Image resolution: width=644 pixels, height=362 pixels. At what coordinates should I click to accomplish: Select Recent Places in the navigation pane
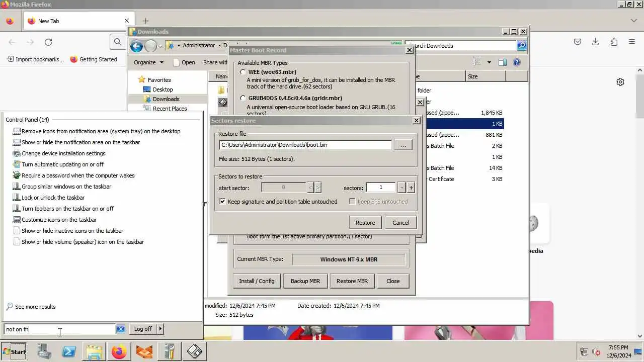click(x=170, y=109)
